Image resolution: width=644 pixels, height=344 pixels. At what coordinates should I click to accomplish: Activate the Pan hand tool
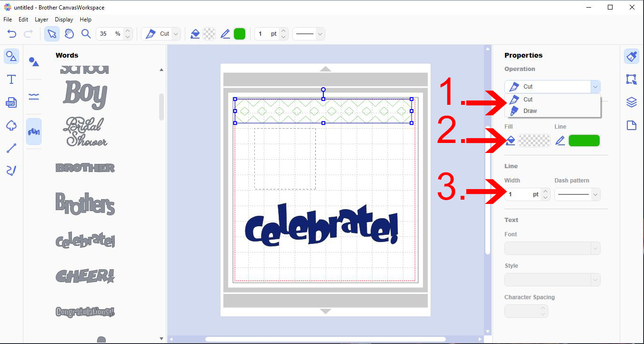tap(69, 34)
